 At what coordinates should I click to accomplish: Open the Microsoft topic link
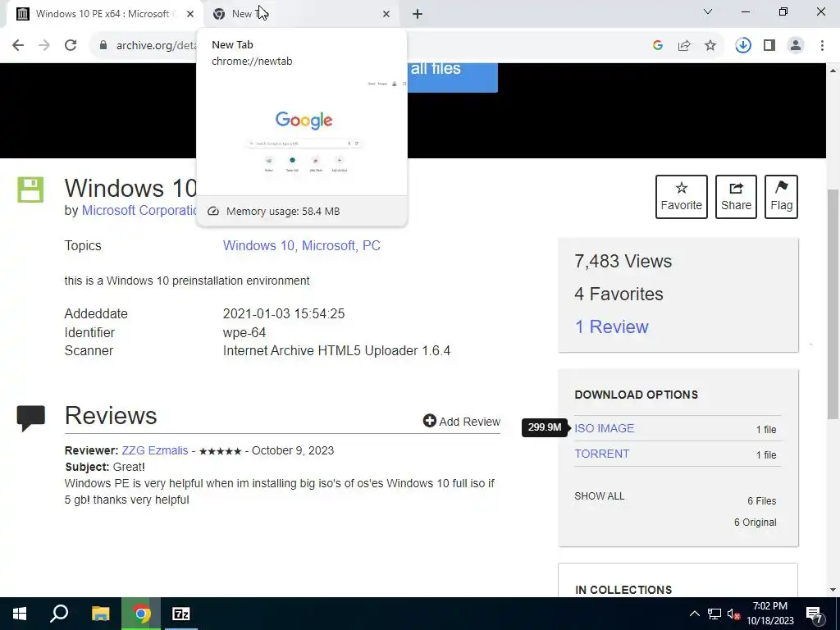(328, 245)
